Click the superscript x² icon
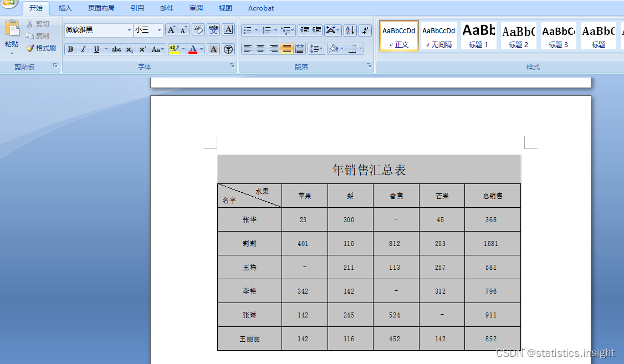This screenshot has width=624, height=364. 142,49
